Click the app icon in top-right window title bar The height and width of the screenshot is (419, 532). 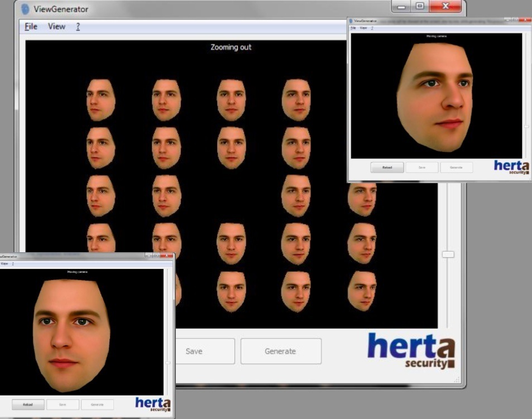click(351, 21)
